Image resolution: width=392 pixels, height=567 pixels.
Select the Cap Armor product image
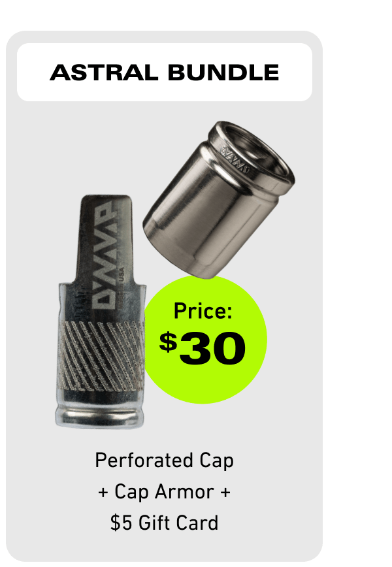(101, 312)
